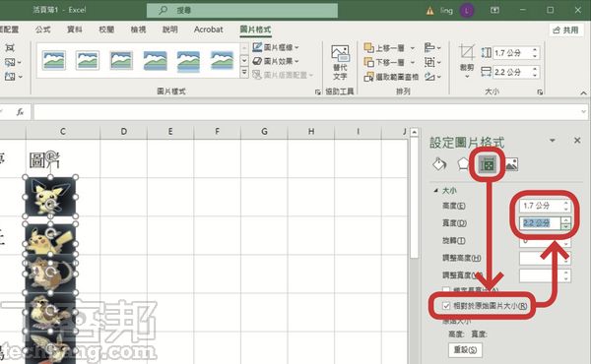Expand the picture styles gallery More arrow
The height and width of the screenshot is (364, 591).
point(244,72)
